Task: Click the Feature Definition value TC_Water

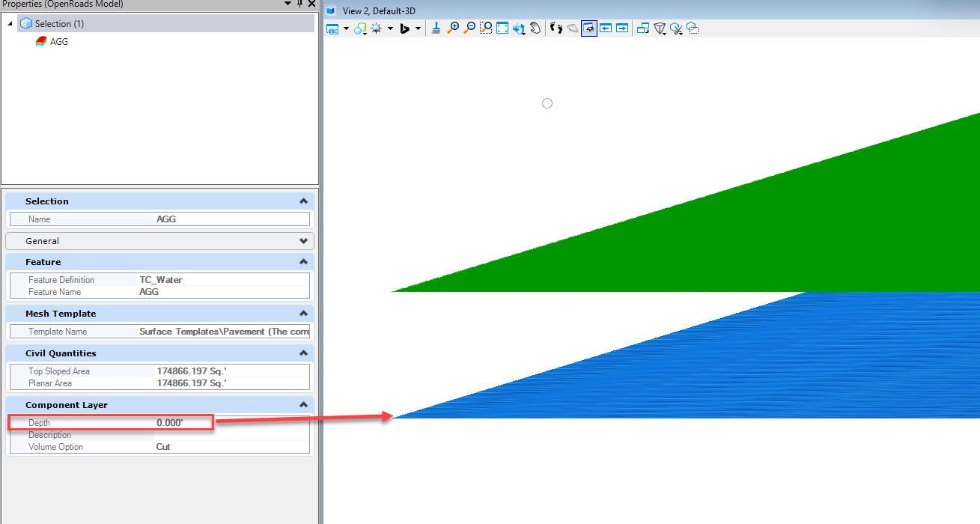Action: [x=161, y=280]
